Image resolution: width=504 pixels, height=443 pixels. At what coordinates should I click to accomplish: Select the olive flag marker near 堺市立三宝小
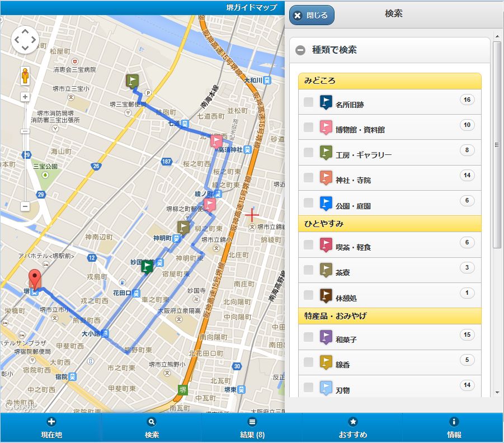(132, 81)
